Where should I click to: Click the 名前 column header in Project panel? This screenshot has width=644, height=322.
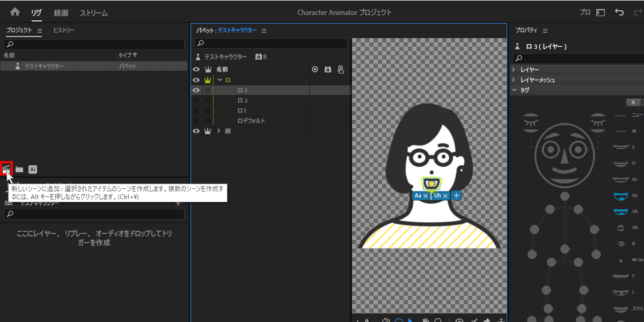[9, 55]
